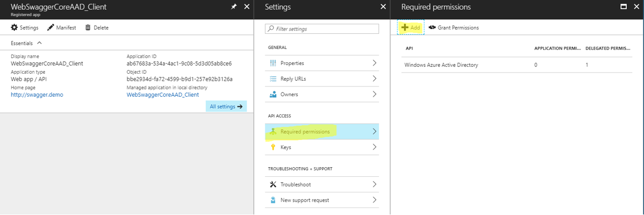Viewport: 644px width, 215px height.
Task: Click the Properties sliders icon
Action: 273,63
